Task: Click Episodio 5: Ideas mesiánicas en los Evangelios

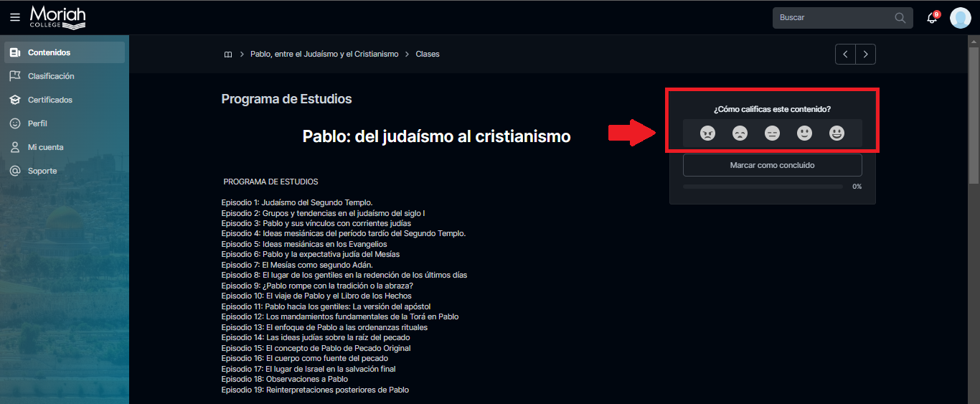Action: pos(304,244)
